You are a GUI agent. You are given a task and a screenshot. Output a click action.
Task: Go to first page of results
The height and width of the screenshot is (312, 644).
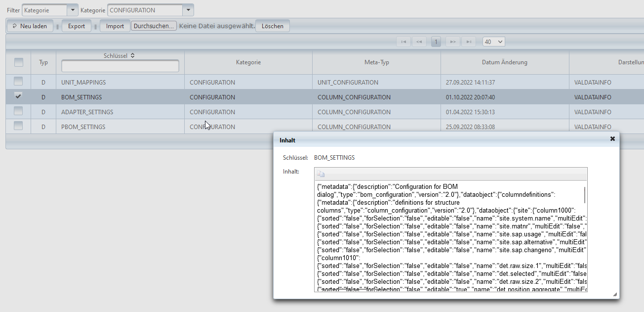(403, 42)
